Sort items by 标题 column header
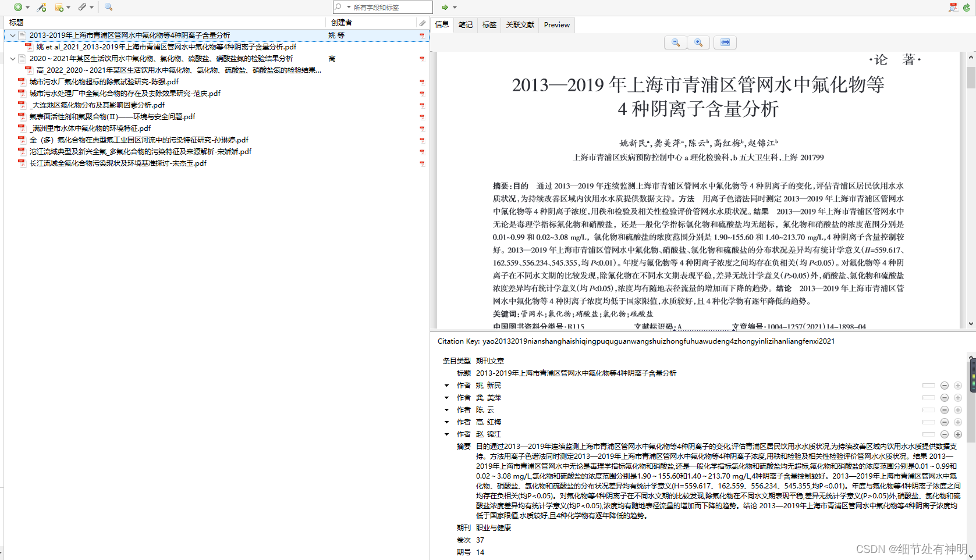 pos(165,23)
